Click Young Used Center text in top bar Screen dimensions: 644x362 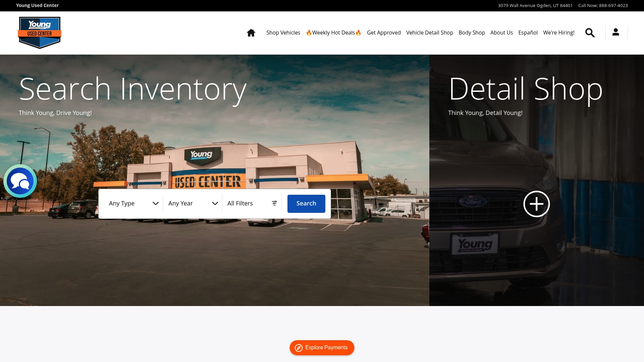click(37, 5)
